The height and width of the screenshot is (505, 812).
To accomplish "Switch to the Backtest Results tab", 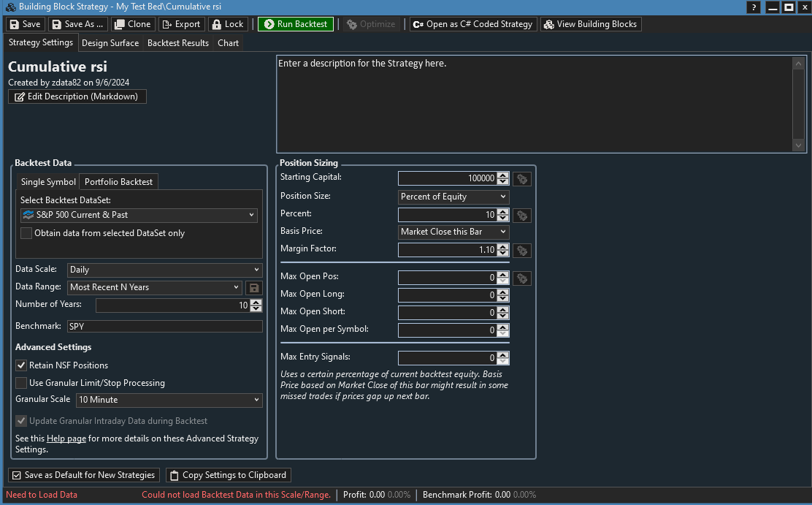I will (178, 43).
